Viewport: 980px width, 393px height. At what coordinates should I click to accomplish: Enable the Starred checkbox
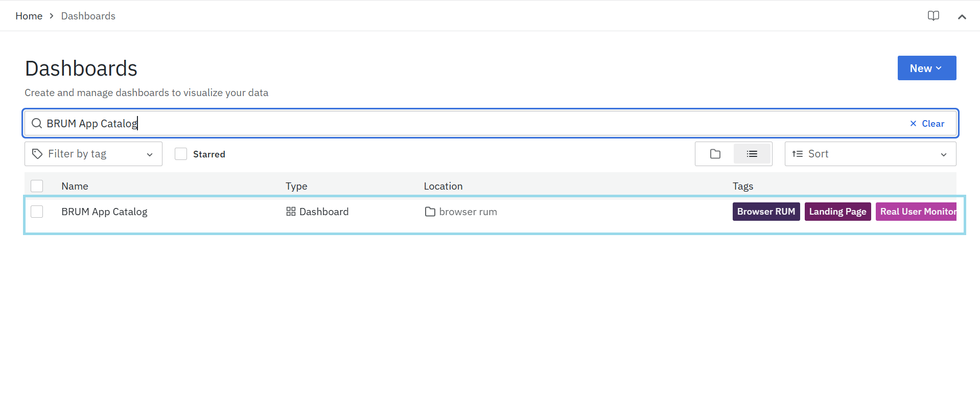181,154
